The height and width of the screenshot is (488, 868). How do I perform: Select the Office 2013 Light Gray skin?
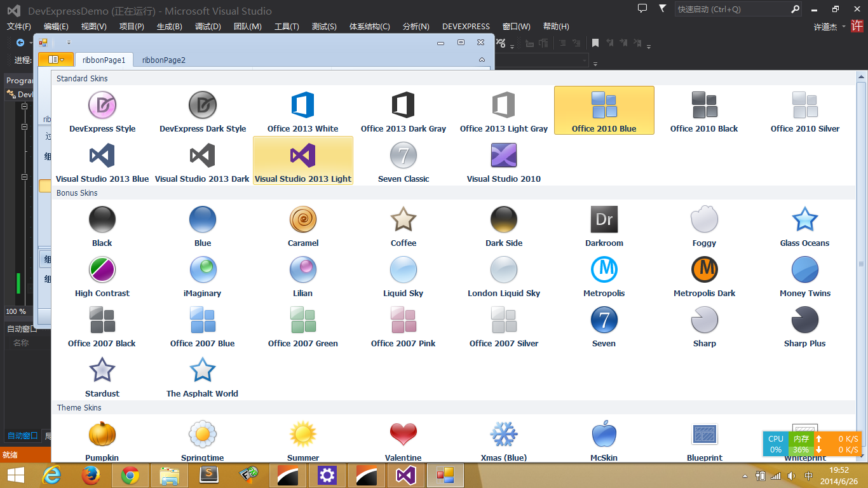click(504, 111)
